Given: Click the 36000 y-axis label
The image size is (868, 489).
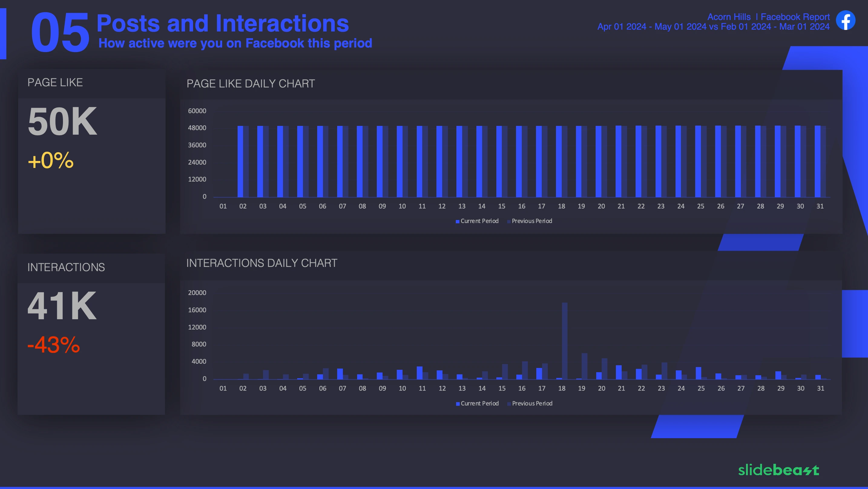Looking at the screenshot, I should (197, 145).
